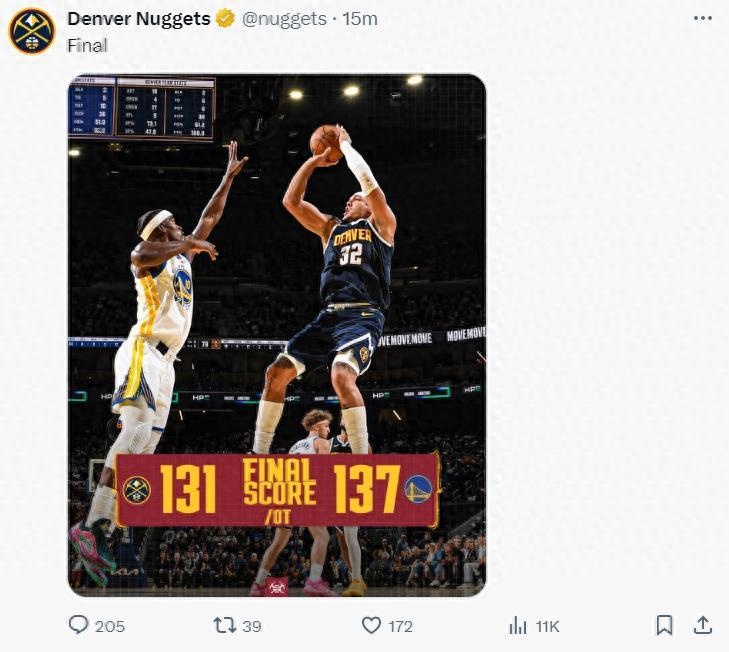
Task: Repost the tweet using the retweet icon
Action: (225, 626)
